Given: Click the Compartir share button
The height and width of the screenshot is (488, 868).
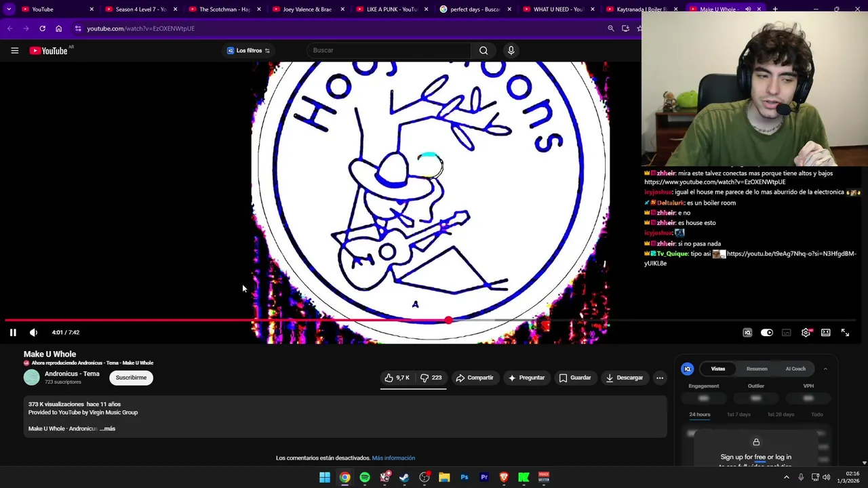Looking at the screenshot, I should (475, 378).
